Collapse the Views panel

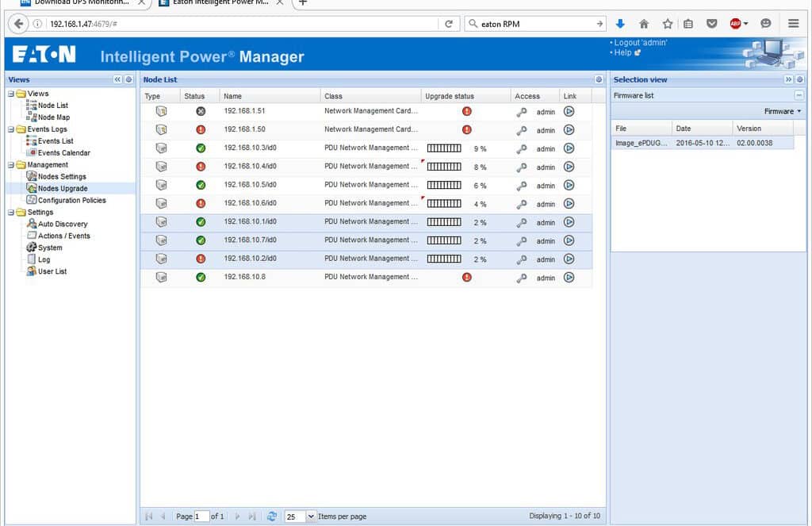(117, 79)
